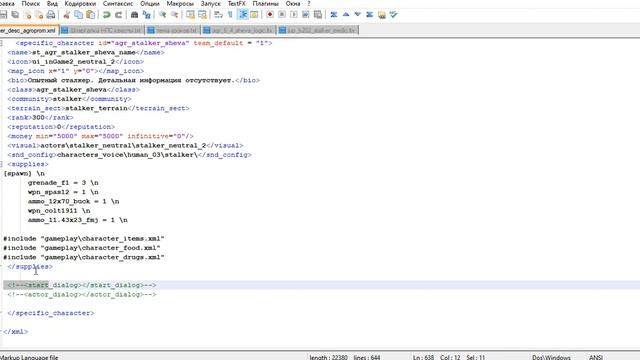Click the blue icon left of the up-arrow
The image size is (640, 360).
pos(334,15)
